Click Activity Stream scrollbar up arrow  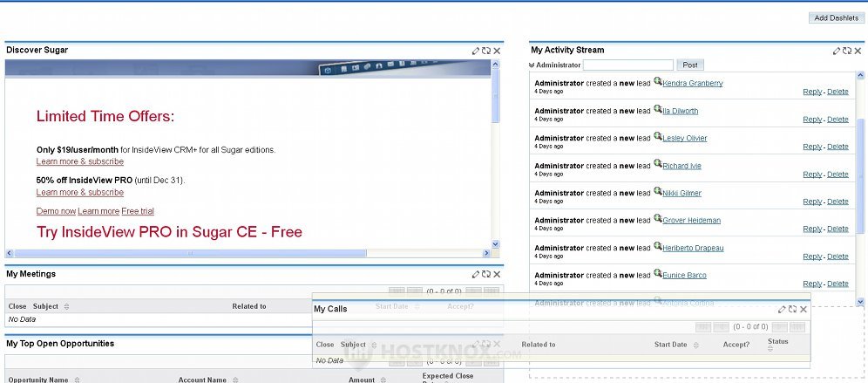[x=860, y=75]
